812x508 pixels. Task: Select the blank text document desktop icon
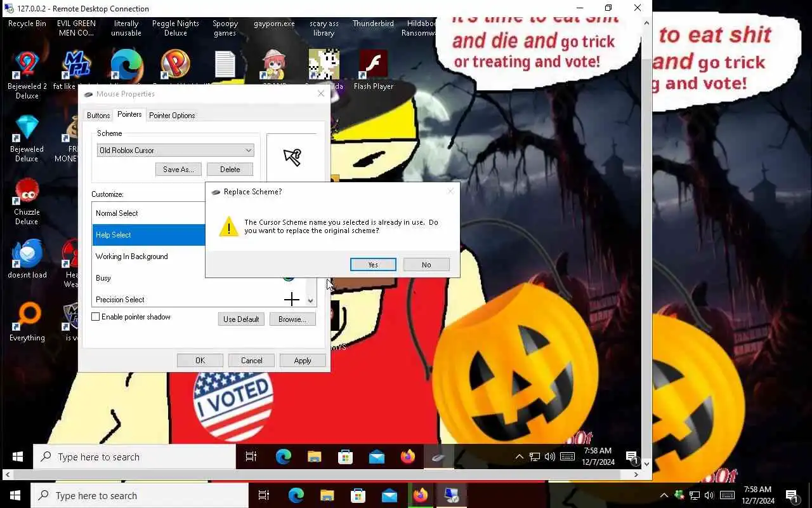[225, 65]
